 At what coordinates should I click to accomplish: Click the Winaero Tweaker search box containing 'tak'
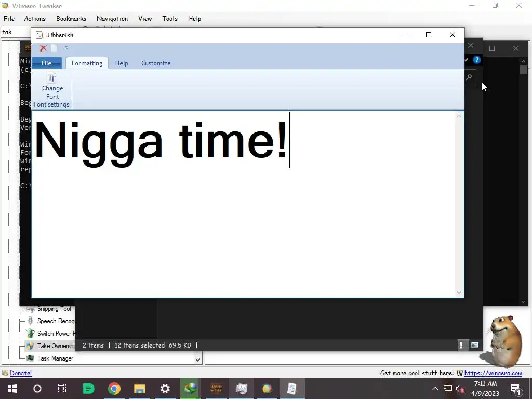(x=16, y=32)
